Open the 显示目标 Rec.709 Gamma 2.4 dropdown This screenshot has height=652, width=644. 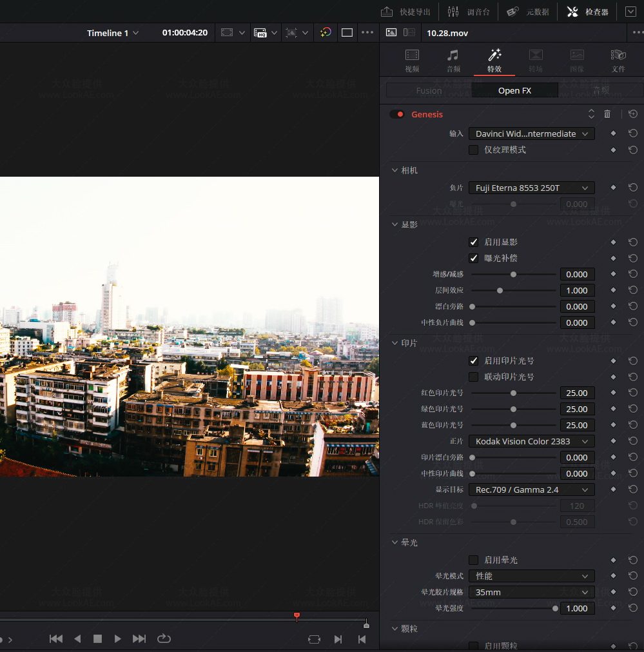(531, 490)
